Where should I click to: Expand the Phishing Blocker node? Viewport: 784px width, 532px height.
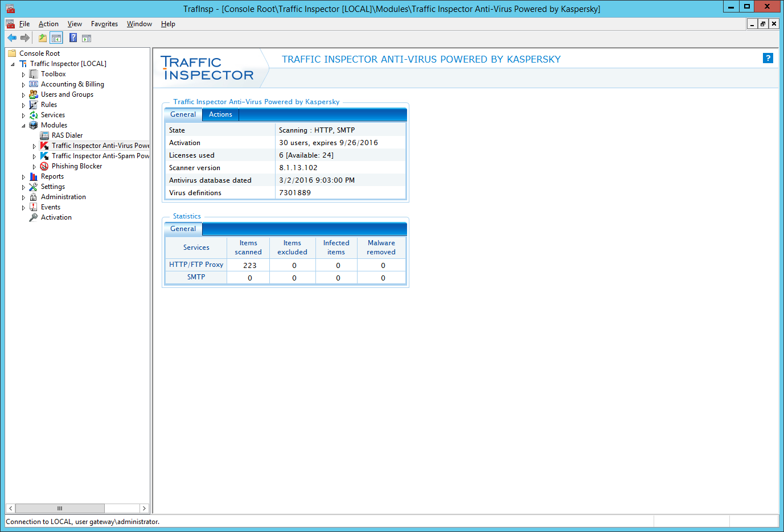(x=34, y=167)
